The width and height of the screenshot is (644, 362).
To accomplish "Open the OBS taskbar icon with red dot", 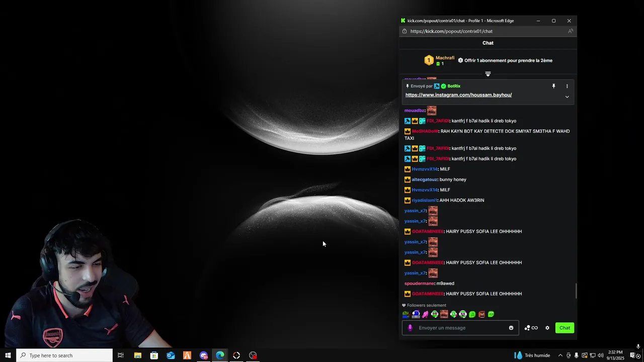I will click(x=253, y=355).
